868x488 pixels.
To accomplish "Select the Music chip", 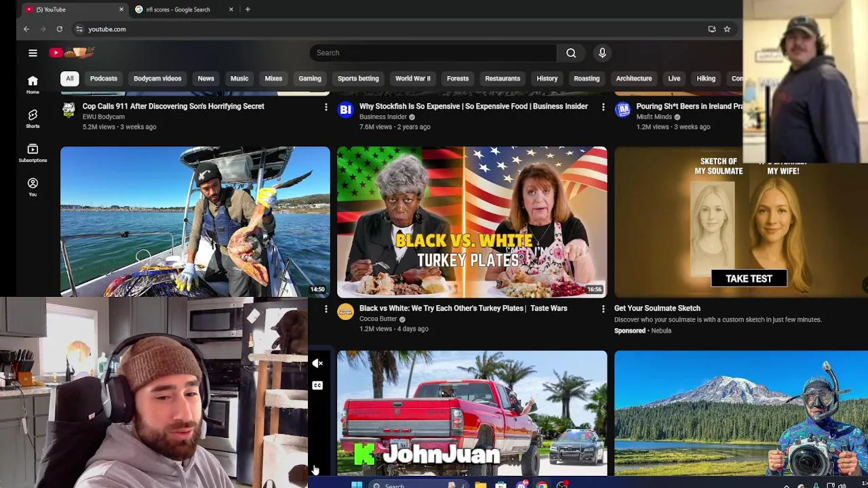I will pos(239,79).
